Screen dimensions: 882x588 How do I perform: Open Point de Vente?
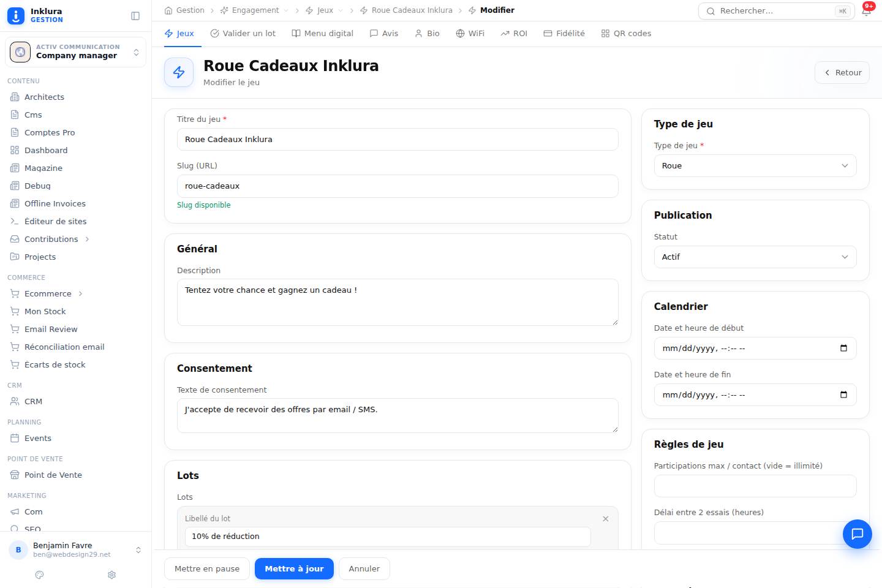click(53, 475)
